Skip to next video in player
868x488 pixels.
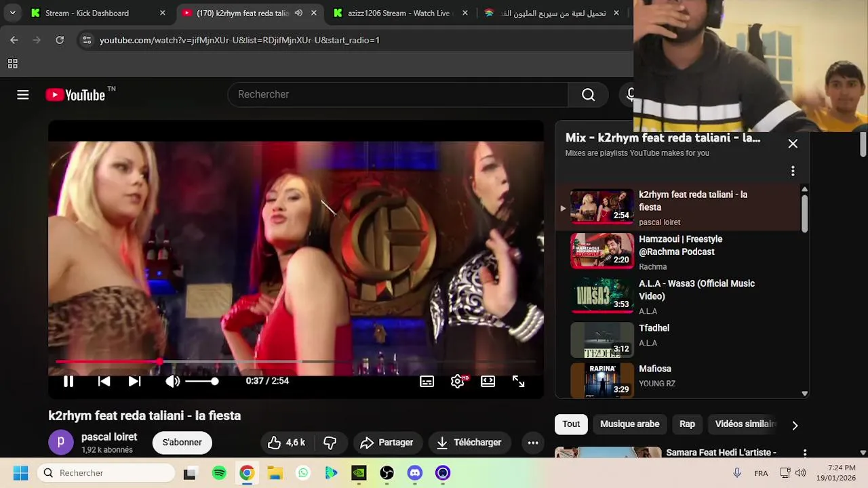(134, 381)
